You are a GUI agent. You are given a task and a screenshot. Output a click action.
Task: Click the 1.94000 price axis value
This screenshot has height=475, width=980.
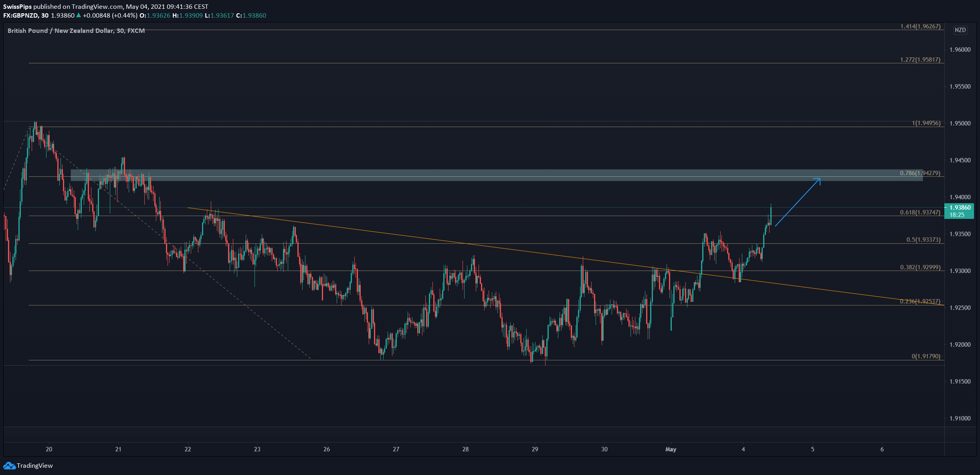coord(960,197)
